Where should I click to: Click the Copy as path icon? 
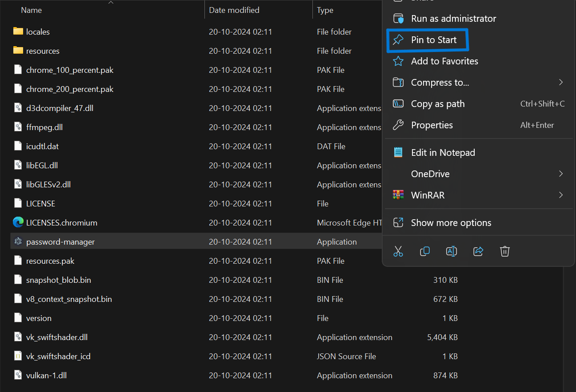[398, 104]
